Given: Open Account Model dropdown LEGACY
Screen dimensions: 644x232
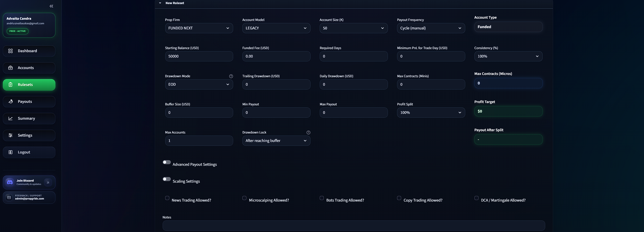Looking at the screenshot, I should click(276, 28).
